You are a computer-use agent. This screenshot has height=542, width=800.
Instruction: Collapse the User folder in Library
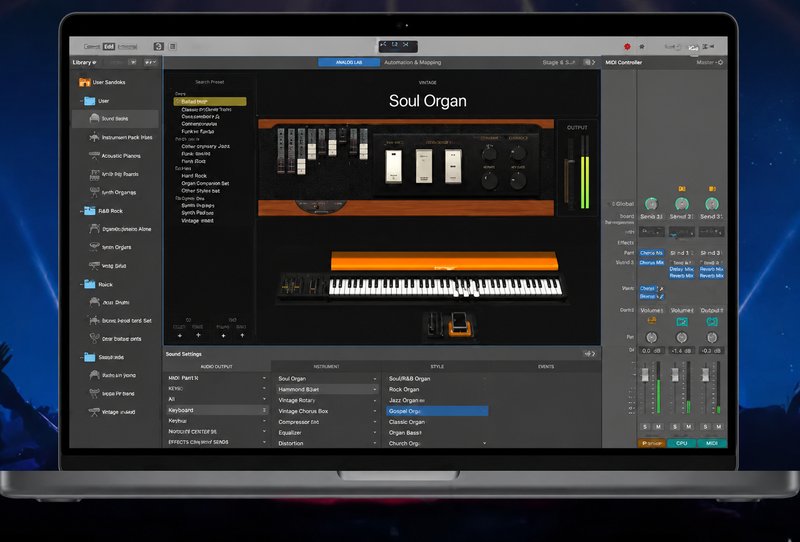[x=81, y=101]
